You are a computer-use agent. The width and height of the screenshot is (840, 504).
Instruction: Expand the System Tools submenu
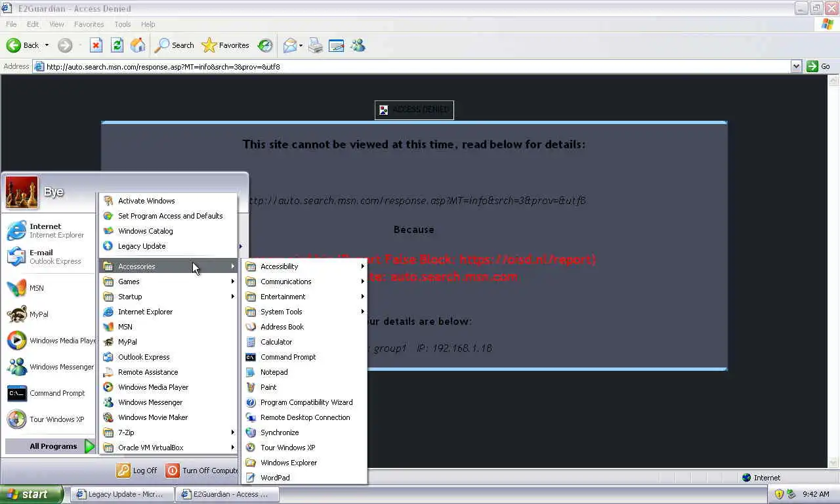click(304, 312)
